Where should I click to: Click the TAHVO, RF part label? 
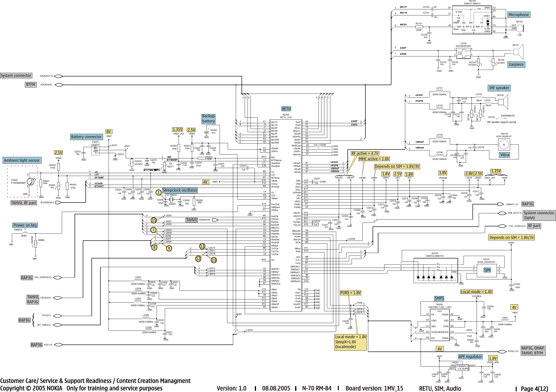(23, 203)
